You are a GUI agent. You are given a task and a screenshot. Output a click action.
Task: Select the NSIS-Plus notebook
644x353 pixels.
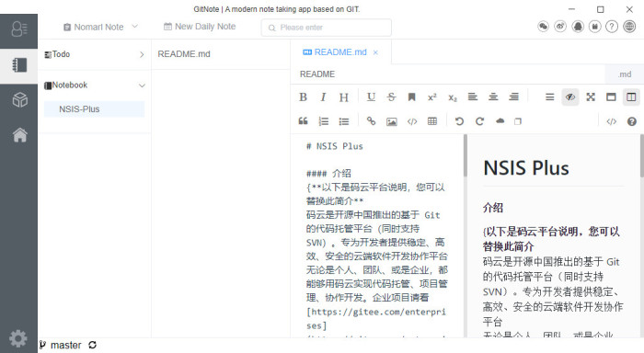click(94, 109)
